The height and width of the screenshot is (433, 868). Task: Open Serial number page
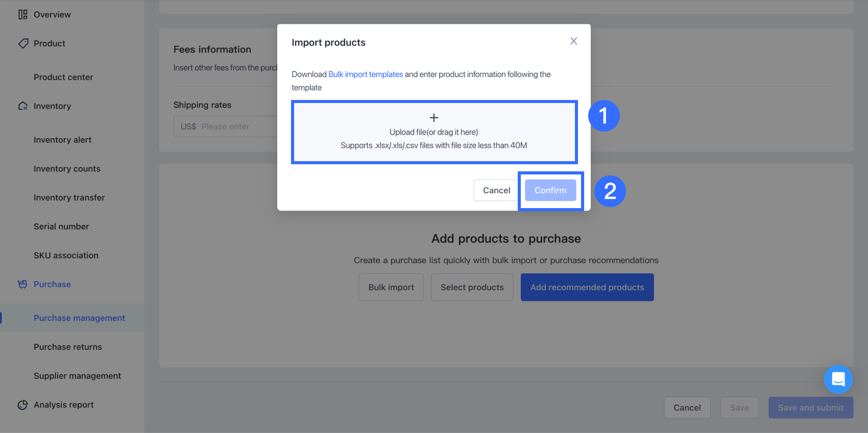pos(61,226)
